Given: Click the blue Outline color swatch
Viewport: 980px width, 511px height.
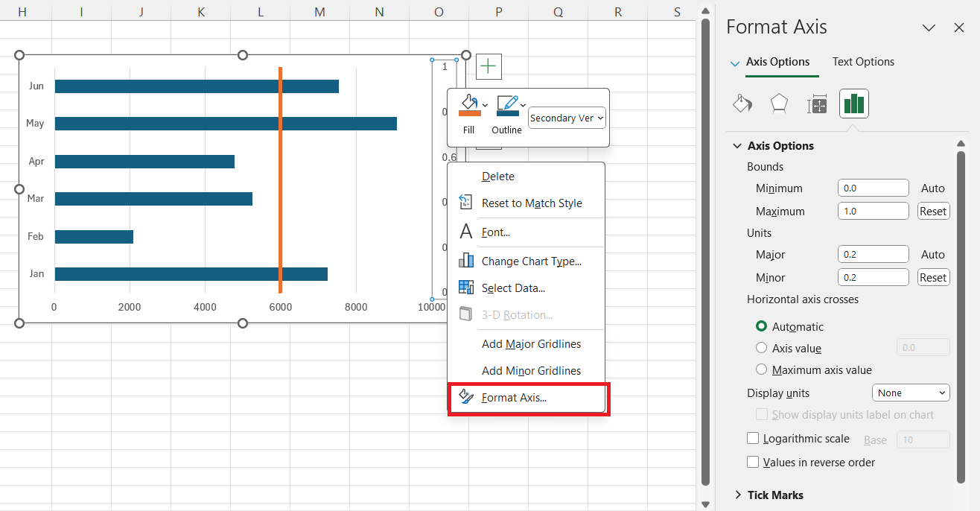Looking at the screenshot, I should pyautogui.click(x=508, y=113).
